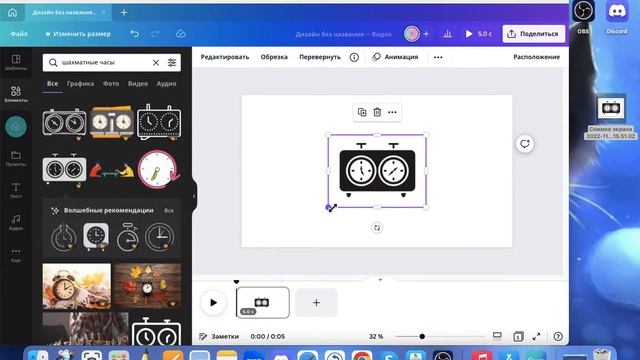The image size is (640, 360).
Task: Select square alarm clock recommendation
Action: (x=96, y=236)
